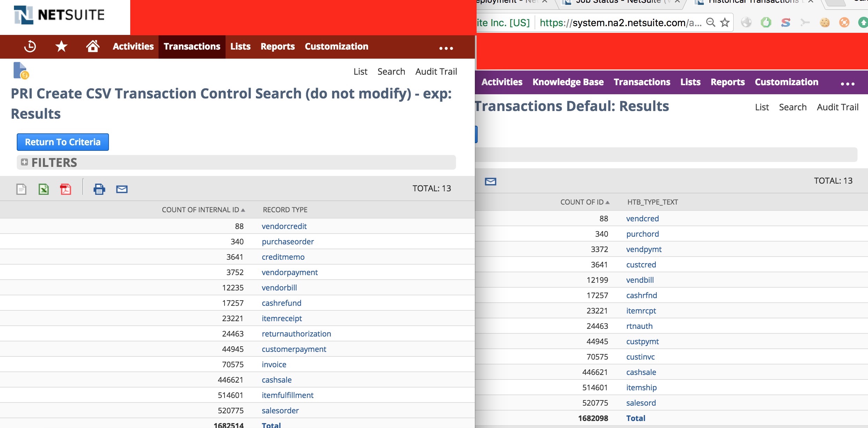
Task: Click the print icon
Action: (98, 188)
